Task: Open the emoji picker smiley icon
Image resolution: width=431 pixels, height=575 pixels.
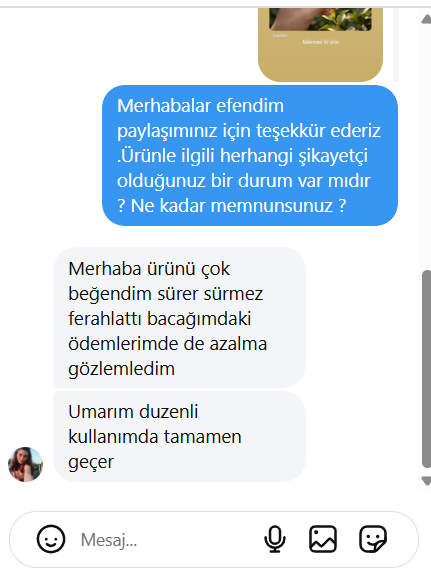Action: (x=51, y=539)
